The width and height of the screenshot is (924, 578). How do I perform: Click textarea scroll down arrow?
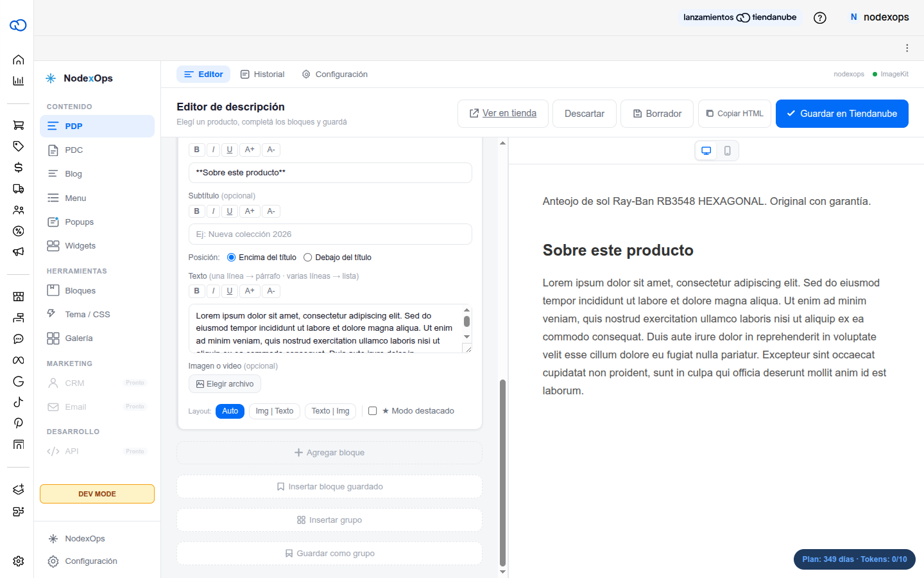(x=466, y=337)
